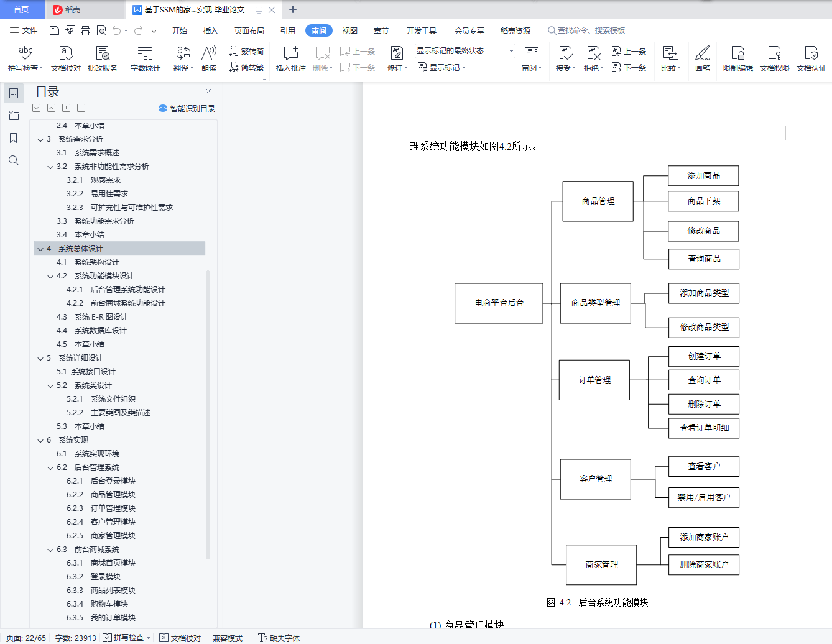
Task: Collapse all outline levels with up-chevron button
Action: pyautogui.click(x=52, y=108)
